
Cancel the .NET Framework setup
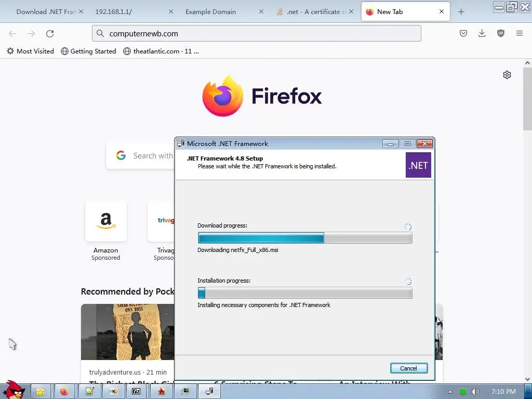[x=408, y=368]
